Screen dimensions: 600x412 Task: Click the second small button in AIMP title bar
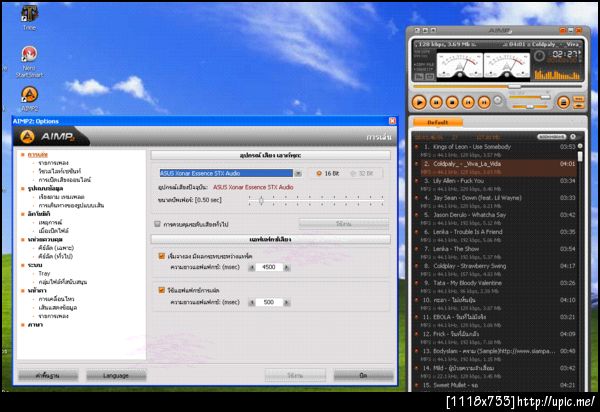426,30
